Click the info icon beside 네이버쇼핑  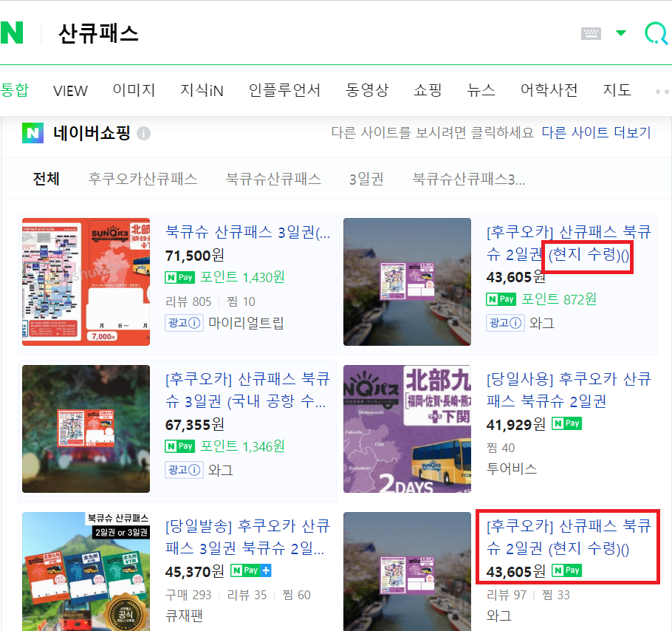143,134
